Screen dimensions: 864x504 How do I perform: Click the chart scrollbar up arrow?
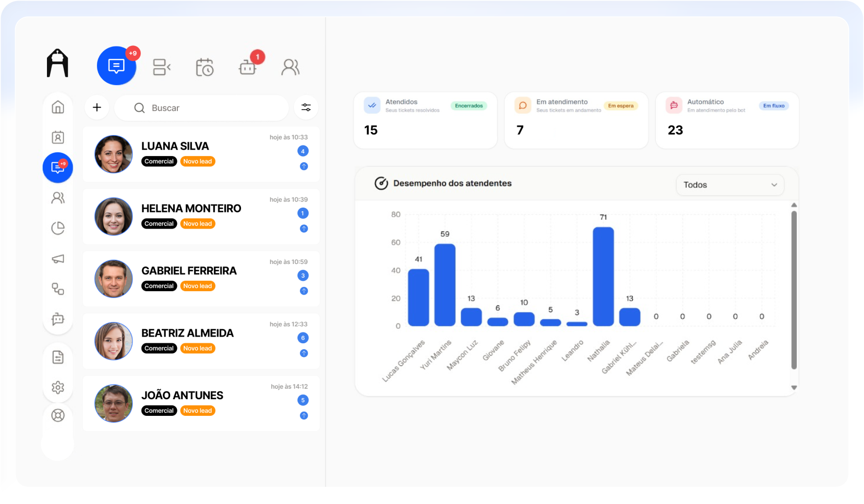(794, 205)
